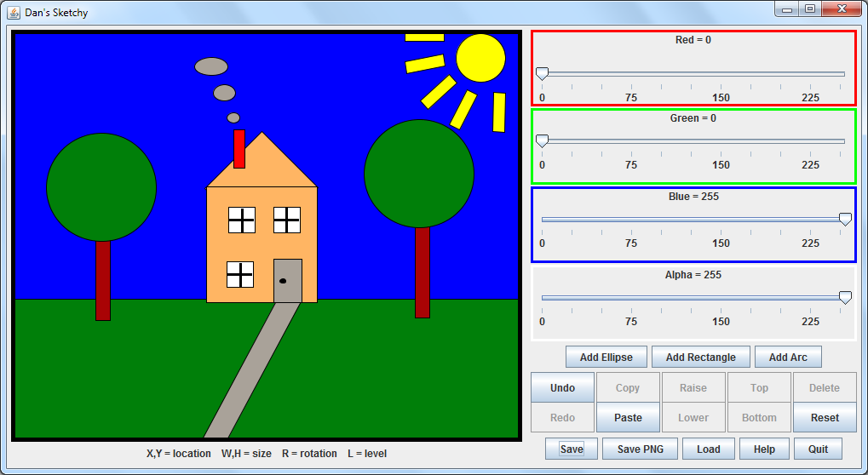
Task: Click the Add Rectangle button
Action: (x=701, y=358)
